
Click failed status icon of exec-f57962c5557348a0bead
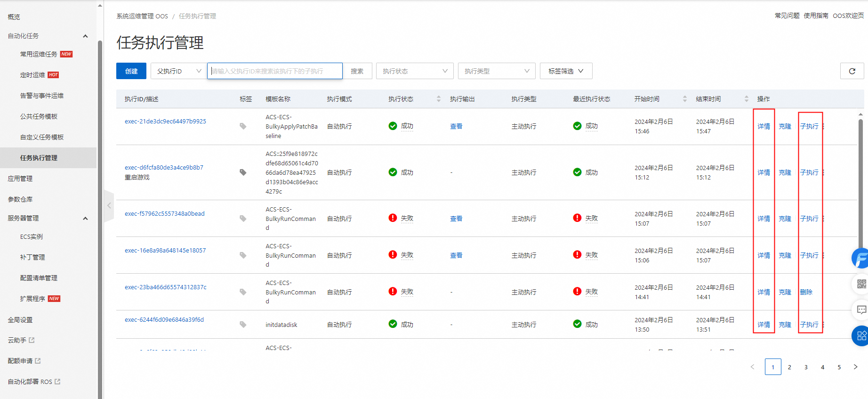[393, 218]
